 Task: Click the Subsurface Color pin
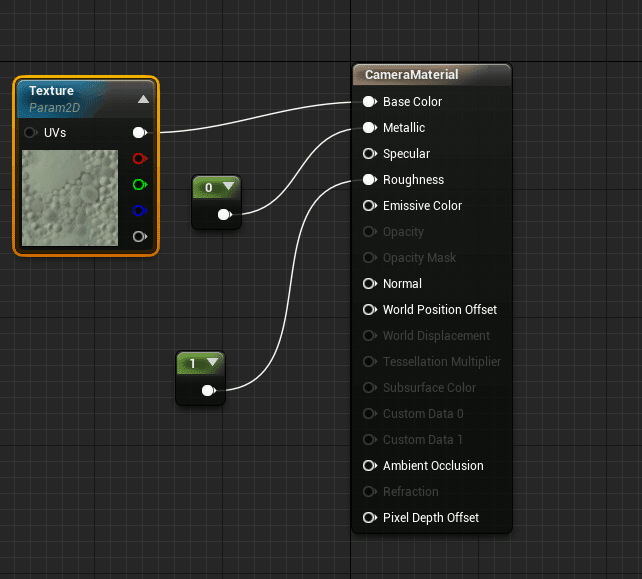point(370,387)
